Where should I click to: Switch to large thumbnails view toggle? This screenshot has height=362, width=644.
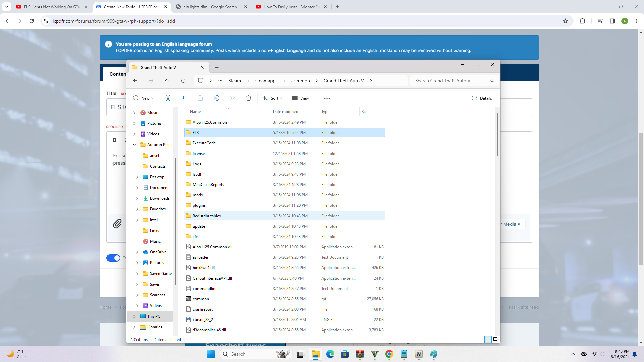(x=495, y=339)
